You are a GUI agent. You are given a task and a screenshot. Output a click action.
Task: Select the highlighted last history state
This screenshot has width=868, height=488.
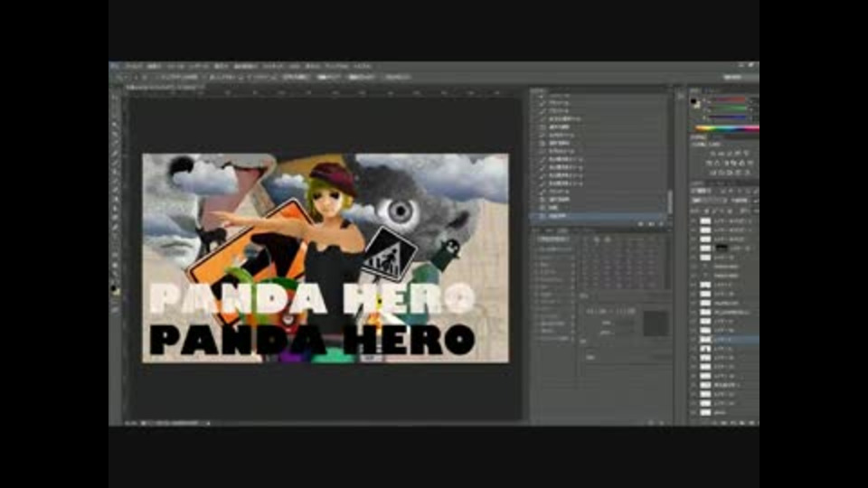(598, 216)
